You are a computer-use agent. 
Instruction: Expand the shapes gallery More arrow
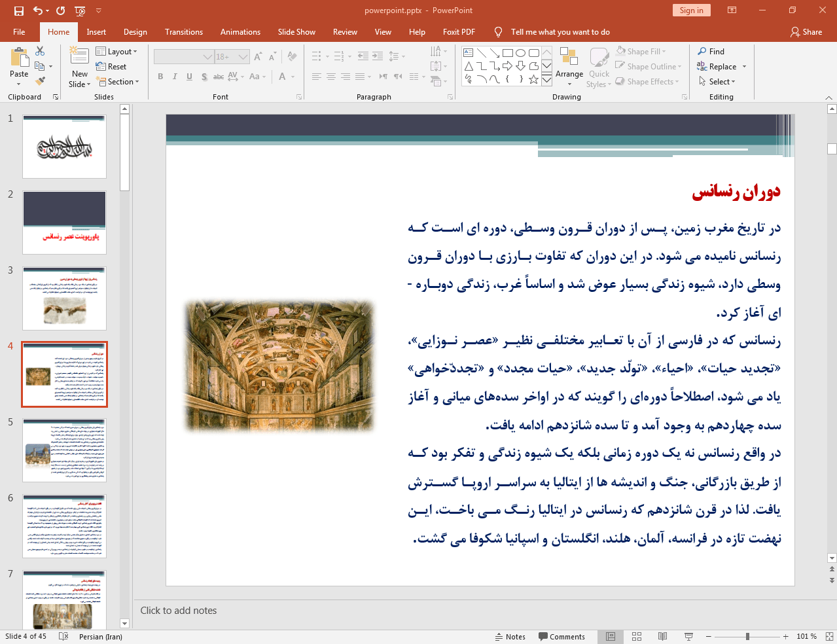coord(546,80)
